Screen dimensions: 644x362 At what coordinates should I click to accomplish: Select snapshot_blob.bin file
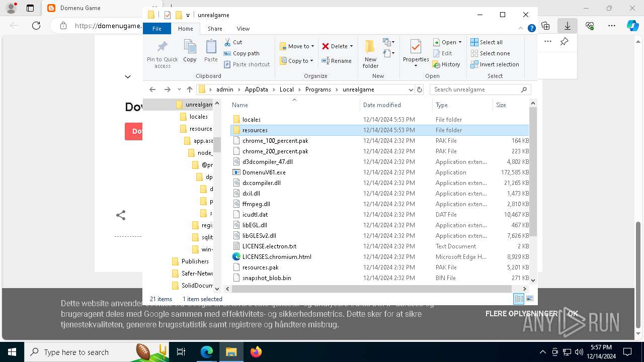click(x=267, y=278)
